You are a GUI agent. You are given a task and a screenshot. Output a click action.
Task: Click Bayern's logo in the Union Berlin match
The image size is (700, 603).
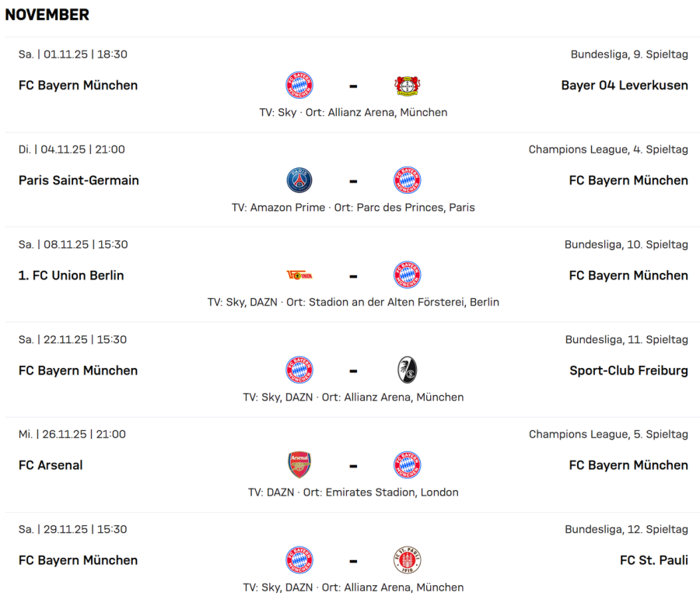[x=407, y=275]
